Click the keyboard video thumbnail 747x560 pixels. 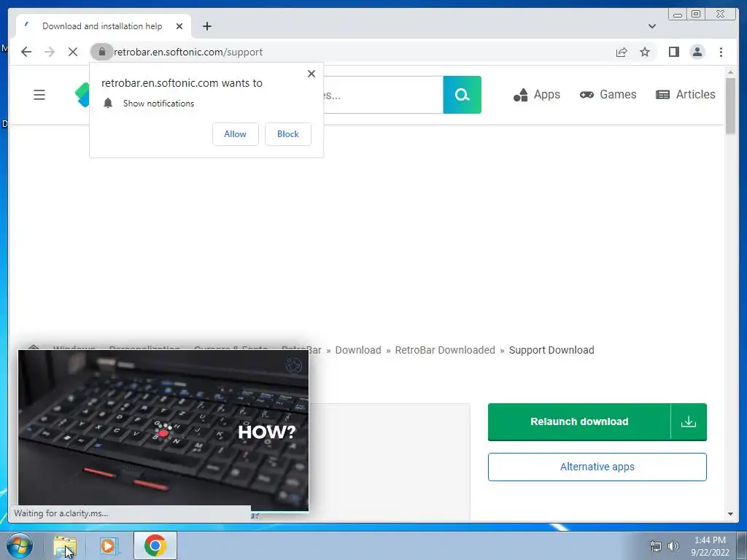pyautogui.click(x=163, y=430)
